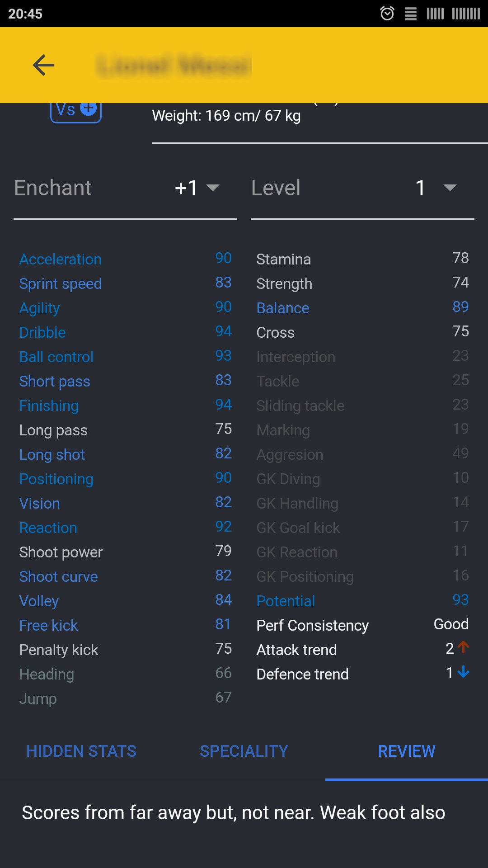Tap the stacked lines status bar icon
This screenshot has width=488, height=868.
411,14
